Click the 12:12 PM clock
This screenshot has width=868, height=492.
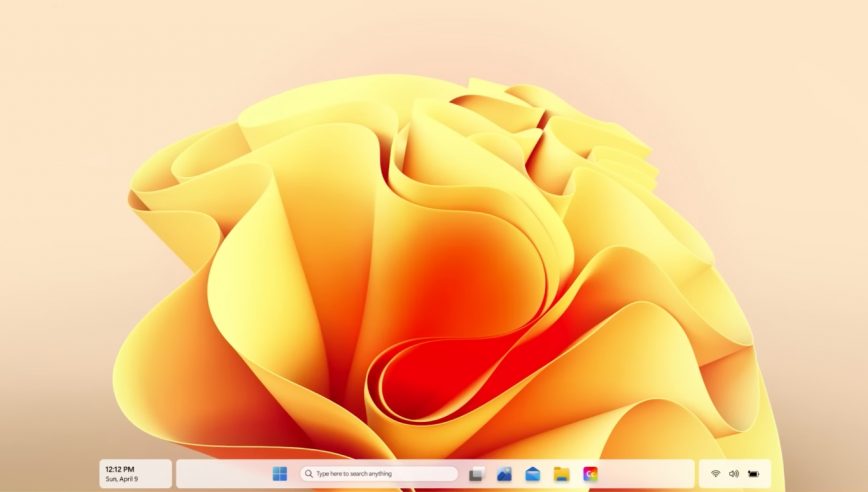coord(120,469)
